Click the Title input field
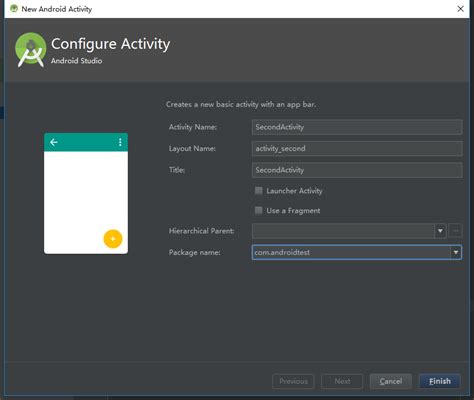Screen dimensions: 474x400 coord(357,170)
